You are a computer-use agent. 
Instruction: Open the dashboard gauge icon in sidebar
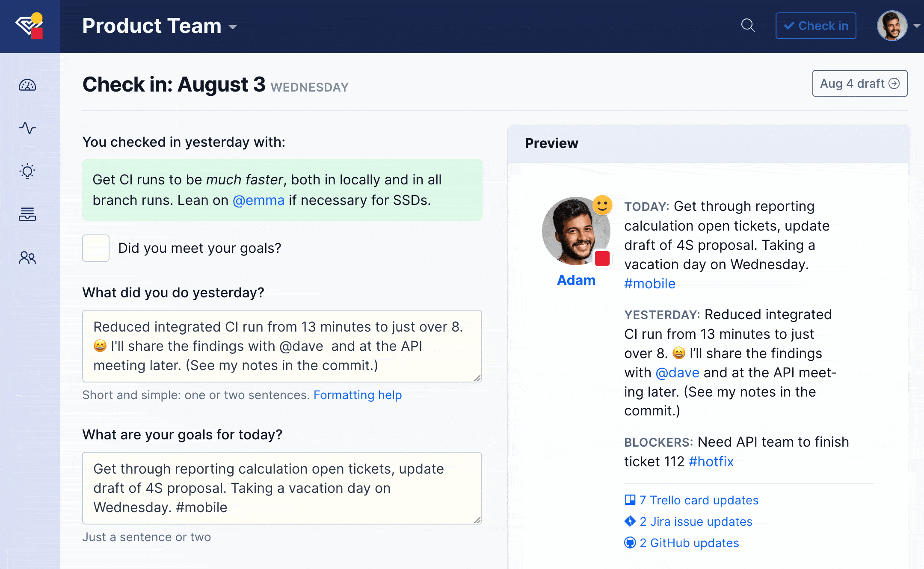tap(27, 85)
